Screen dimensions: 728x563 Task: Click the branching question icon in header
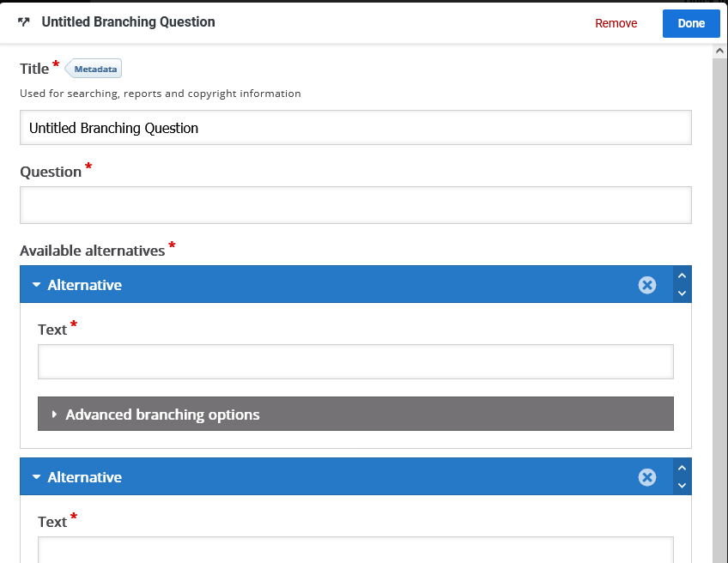coord(23,22)
